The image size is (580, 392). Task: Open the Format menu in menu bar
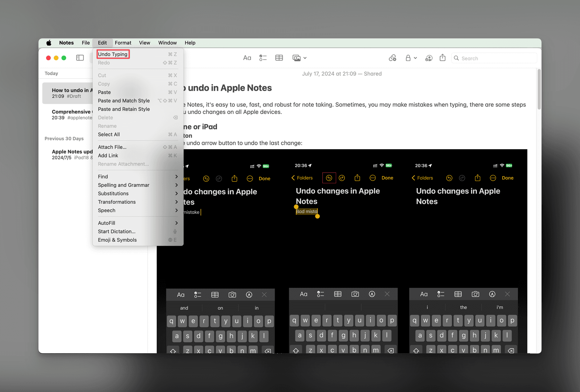(123, 43)
